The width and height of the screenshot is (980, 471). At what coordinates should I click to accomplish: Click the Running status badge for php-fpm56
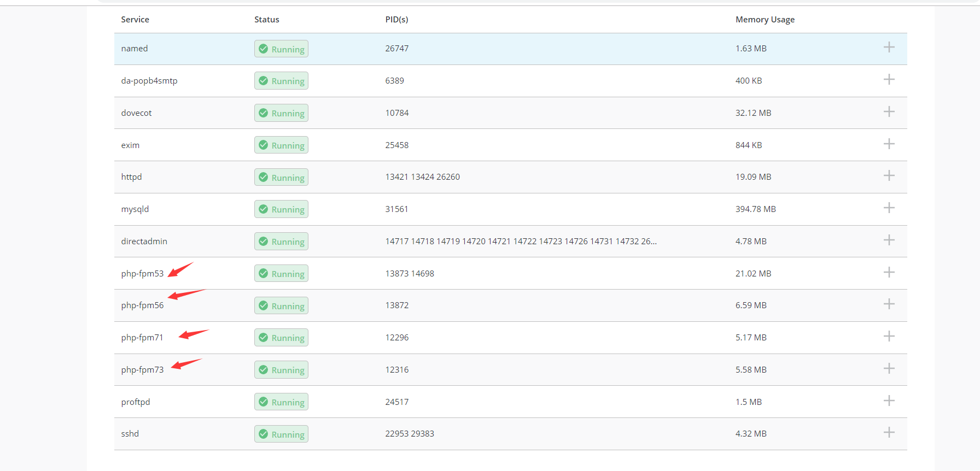[x=281, y=305]
